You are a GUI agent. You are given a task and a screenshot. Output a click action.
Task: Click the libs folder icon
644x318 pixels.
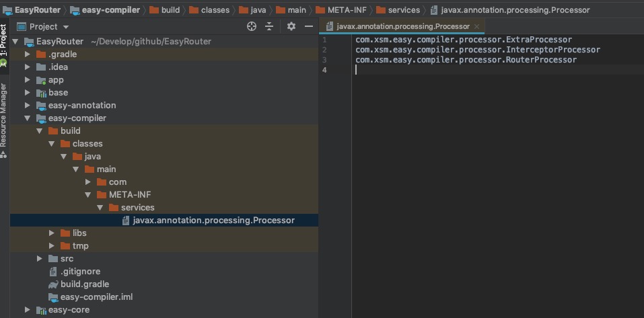pyautogui.click(x=65, y=233)
